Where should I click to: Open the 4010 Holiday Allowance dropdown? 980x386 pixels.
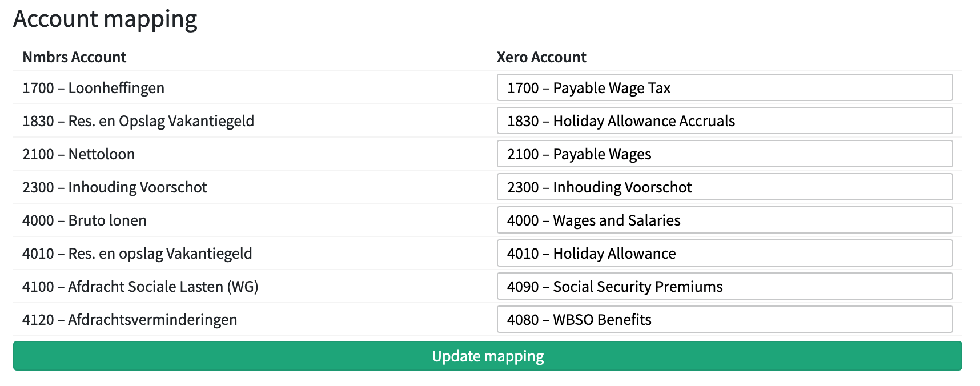coord(724,254)
